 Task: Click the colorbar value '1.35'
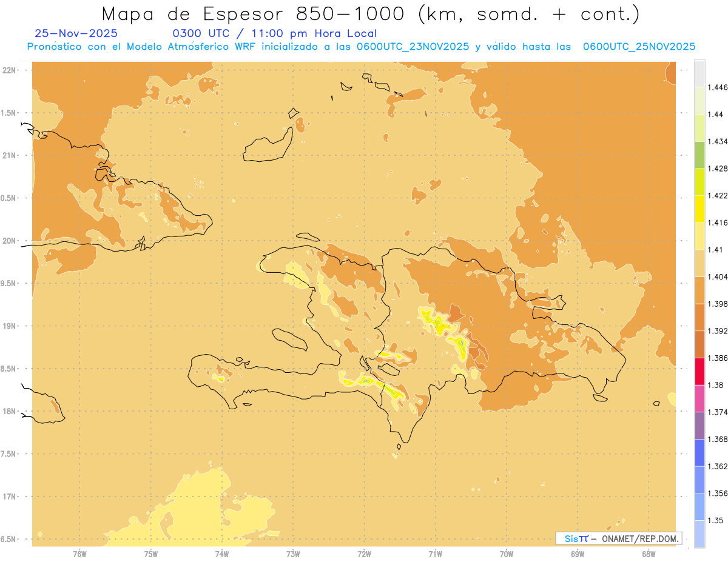coord(717,521)
